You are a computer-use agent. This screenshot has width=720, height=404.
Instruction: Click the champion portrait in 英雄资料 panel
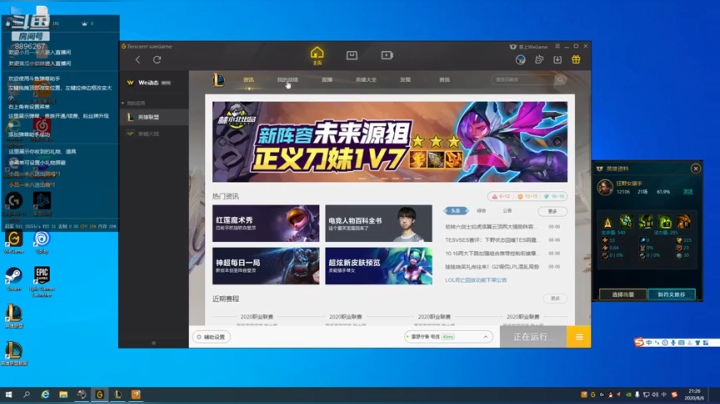pos(605,187)
